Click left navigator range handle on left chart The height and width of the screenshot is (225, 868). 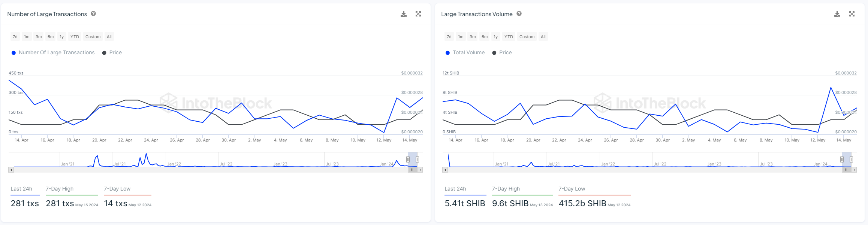(408, 159)
